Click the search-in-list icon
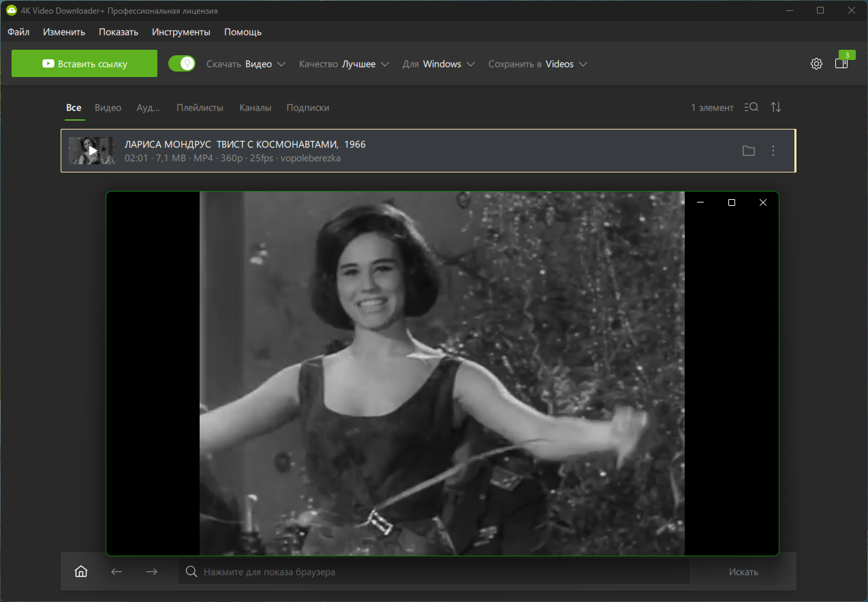This screenshot has width=868, height=602. 751,107
